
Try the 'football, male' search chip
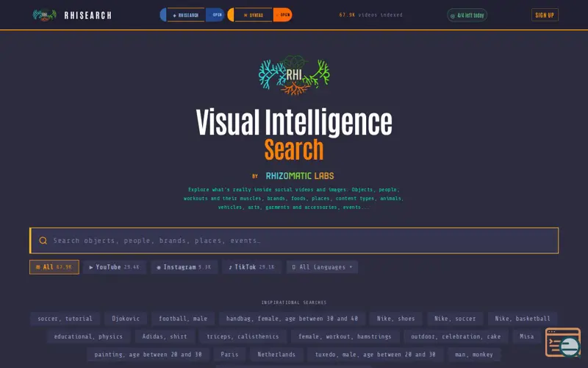pos(183,319)
